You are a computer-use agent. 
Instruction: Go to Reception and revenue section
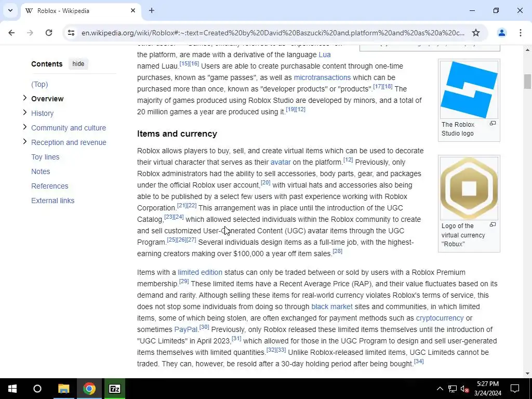tap(69, 142)
